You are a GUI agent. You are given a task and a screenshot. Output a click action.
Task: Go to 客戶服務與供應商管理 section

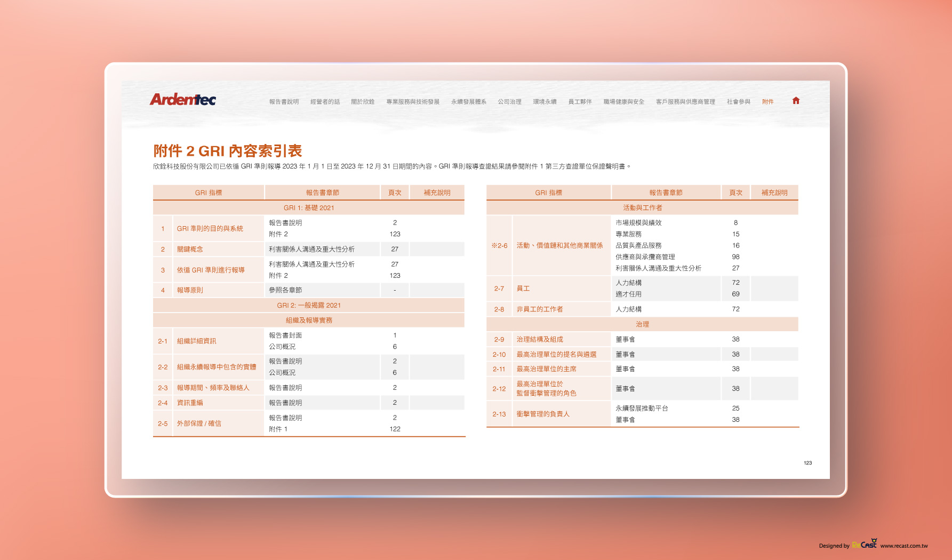point(685,102)
